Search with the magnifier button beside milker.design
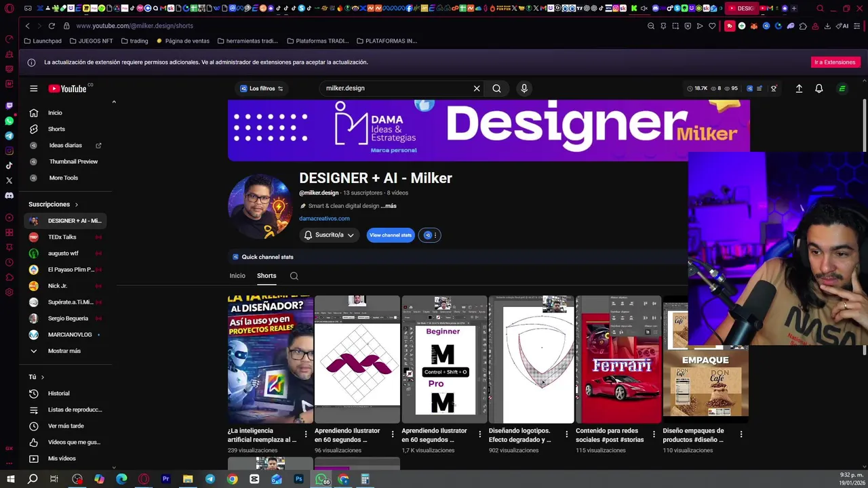This screenshot has height=488, width=868. (x=496, y=88)
